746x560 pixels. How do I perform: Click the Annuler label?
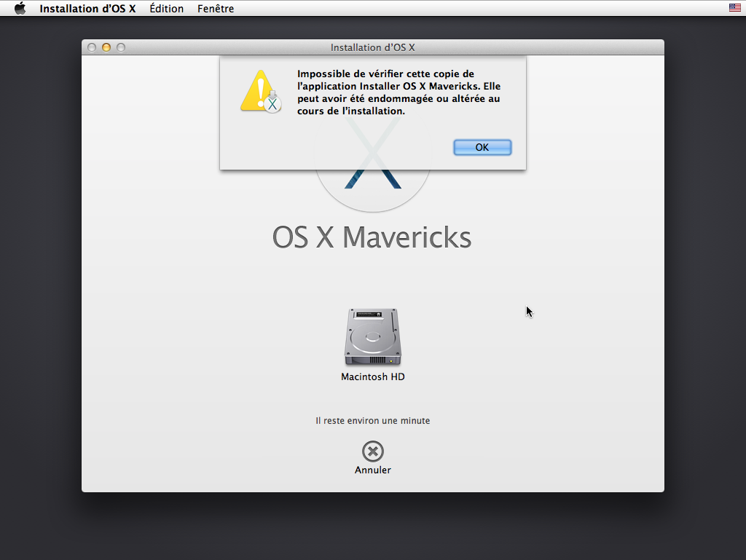point(373,470)
